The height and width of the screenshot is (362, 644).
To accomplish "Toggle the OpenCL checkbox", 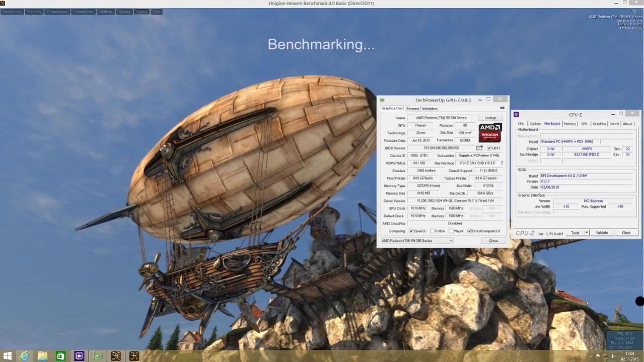I will pos(411,231).
